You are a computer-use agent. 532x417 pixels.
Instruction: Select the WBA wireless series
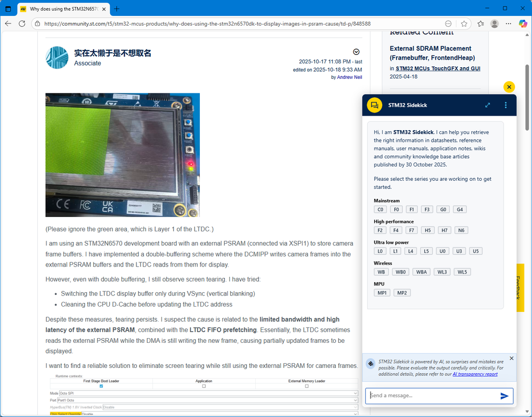tap(422, 272)
